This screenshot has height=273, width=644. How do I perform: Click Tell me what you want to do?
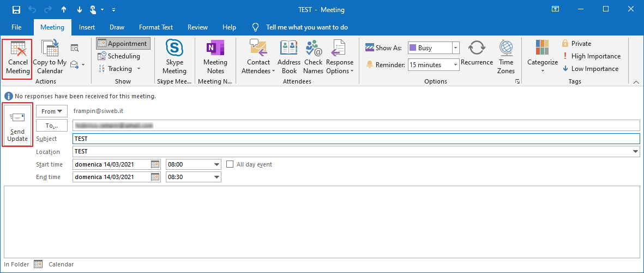click(307, 27)
